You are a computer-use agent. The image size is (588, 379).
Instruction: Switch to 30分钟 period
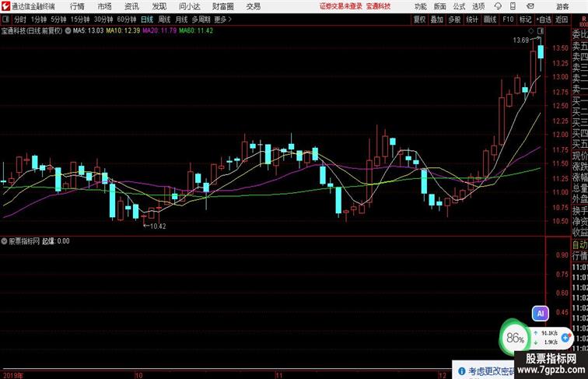pos(103,19)
